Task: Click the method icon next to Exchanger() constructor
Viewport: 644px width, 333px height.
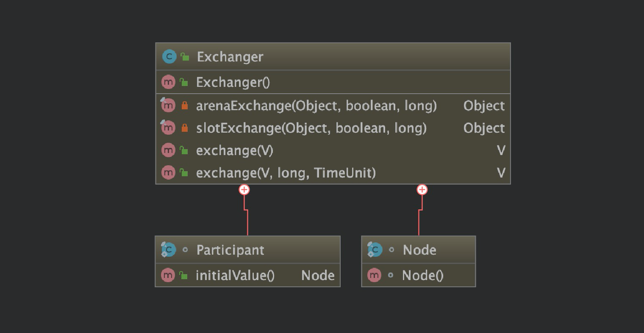Action: (x=168, y=82)
